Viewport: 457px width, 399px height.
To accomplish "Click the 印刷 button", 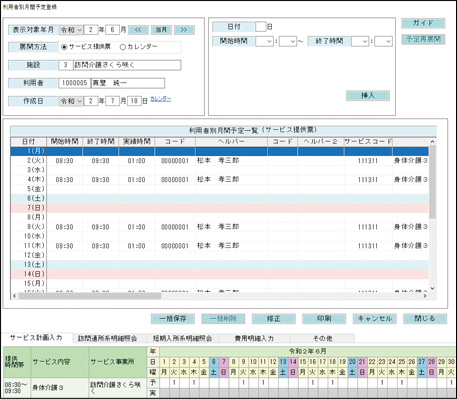I will coord(324,319).
